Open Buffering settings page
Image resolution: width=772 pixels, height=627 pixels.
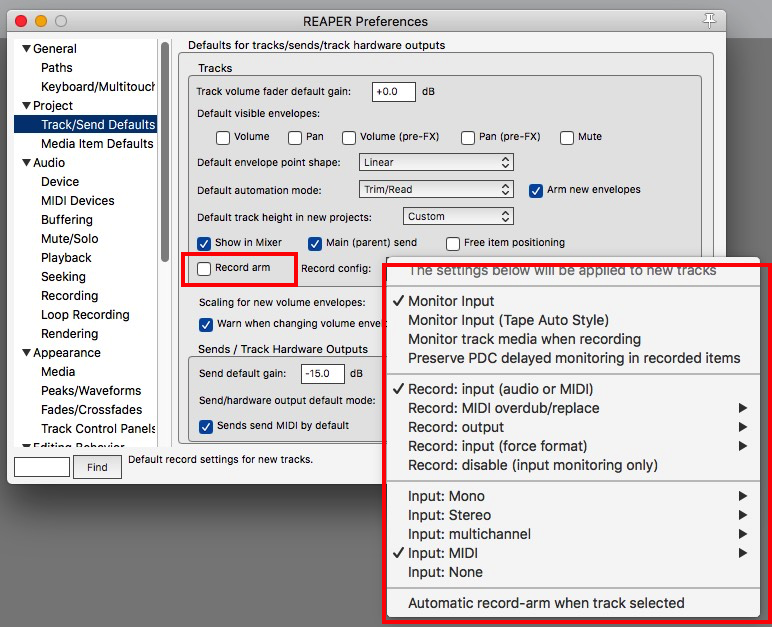(67, 220)
